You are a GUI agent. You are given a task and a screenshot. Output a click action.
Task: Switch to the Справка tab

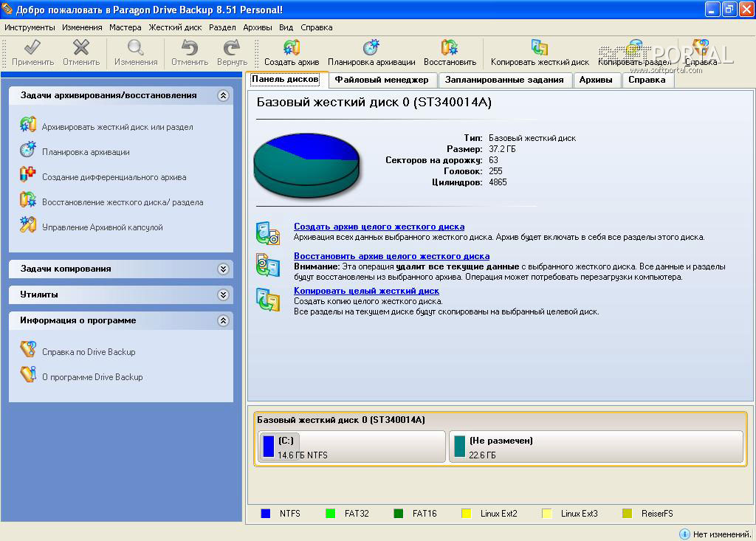pyautogui.click(x=647, y=80)
